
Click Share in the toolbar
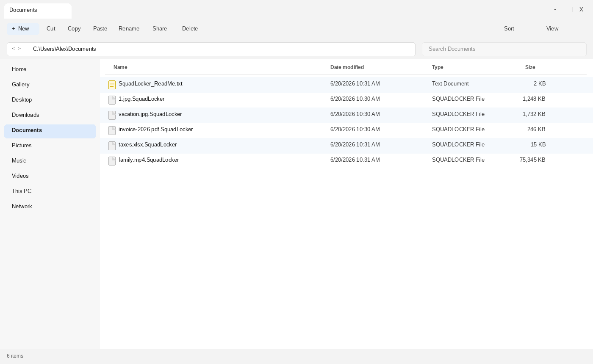(160, 29)
